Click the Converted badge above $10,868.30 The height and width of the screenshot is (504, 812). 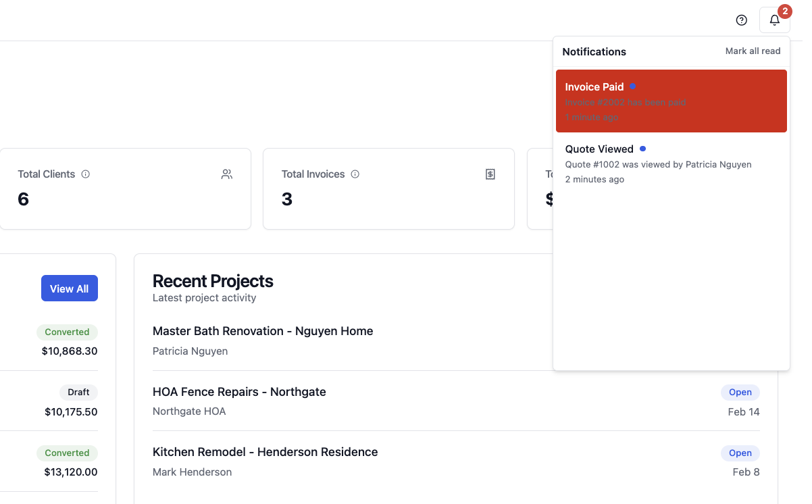[67, 332]
